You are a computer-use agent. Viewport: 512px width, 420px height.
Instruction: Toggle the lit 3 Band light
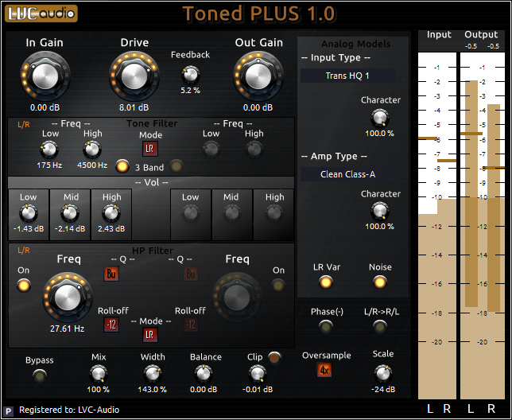click(x=122, y=166)
